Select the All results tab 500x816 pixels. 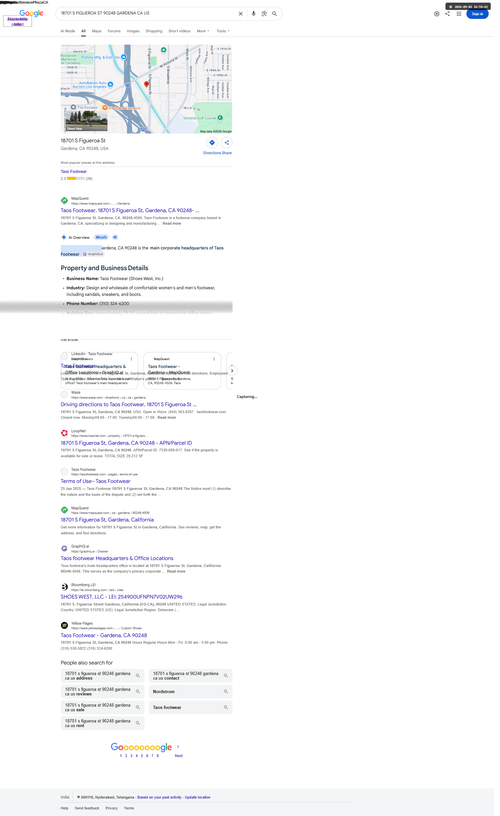tap(83, 31)
